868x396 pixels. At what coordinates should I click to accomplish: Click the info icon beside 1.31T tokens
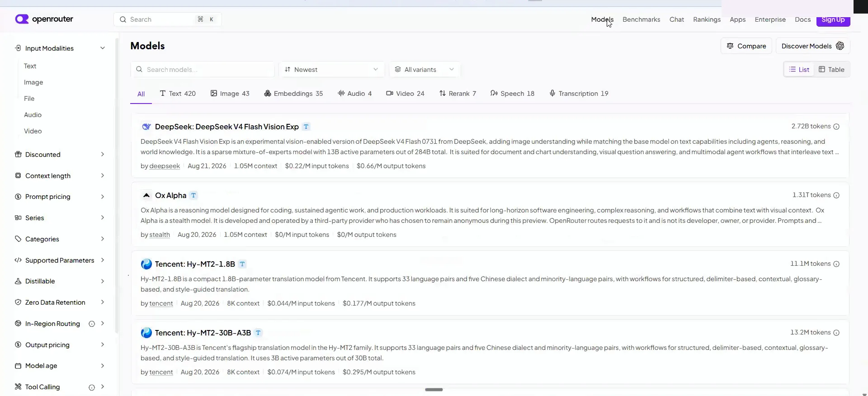[x=836, y=195]
